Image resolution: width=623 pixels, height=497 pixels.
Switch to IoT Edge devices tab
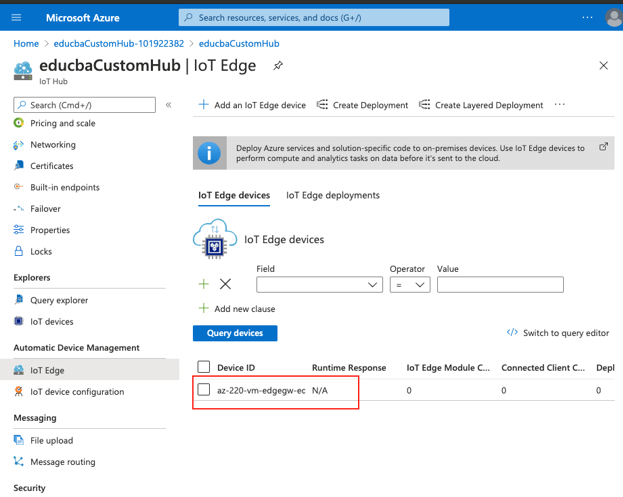[234, 195]
